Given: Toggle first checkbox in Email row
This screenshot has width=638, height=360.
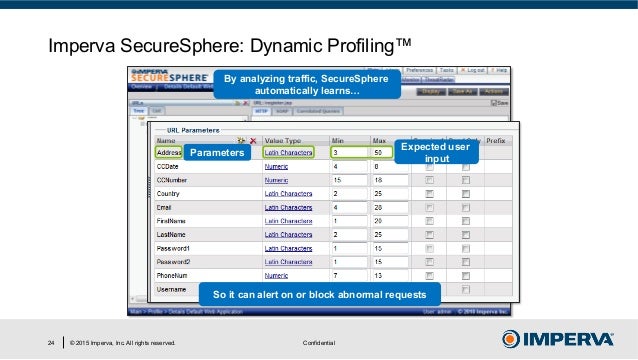Looking at the screenshot, I should 429,207.
